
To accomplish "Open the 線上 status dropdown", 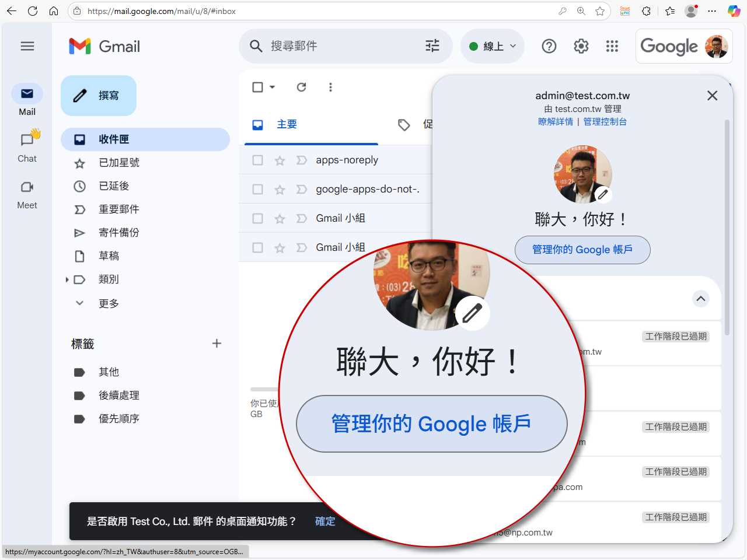I will pyautogui.click(x=493, y=46).
